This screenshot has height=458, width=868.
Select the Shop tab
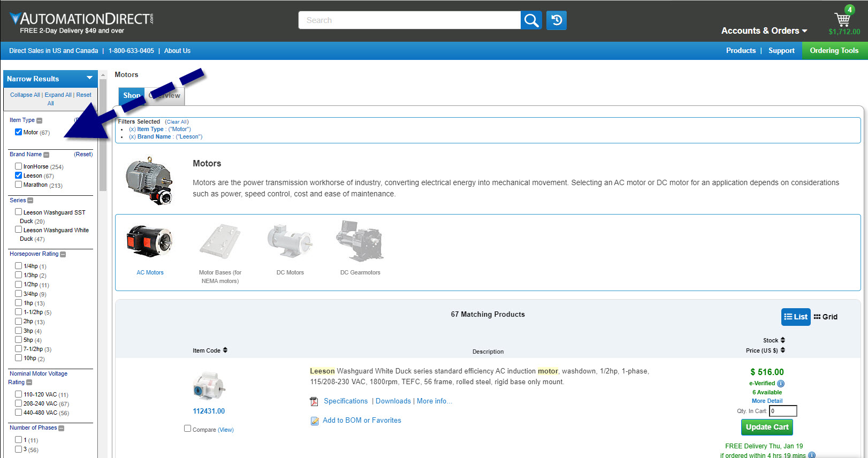132,96
